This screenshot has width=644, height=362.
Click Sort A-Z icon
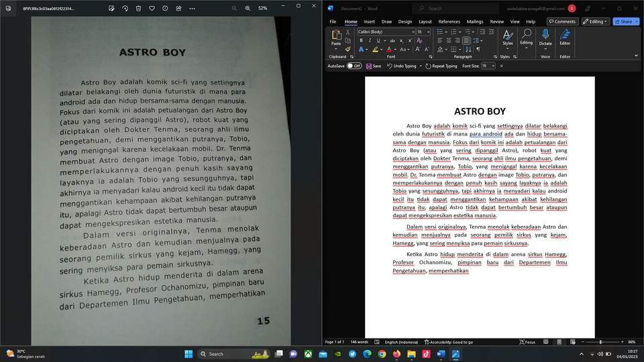tap(468, 49)
